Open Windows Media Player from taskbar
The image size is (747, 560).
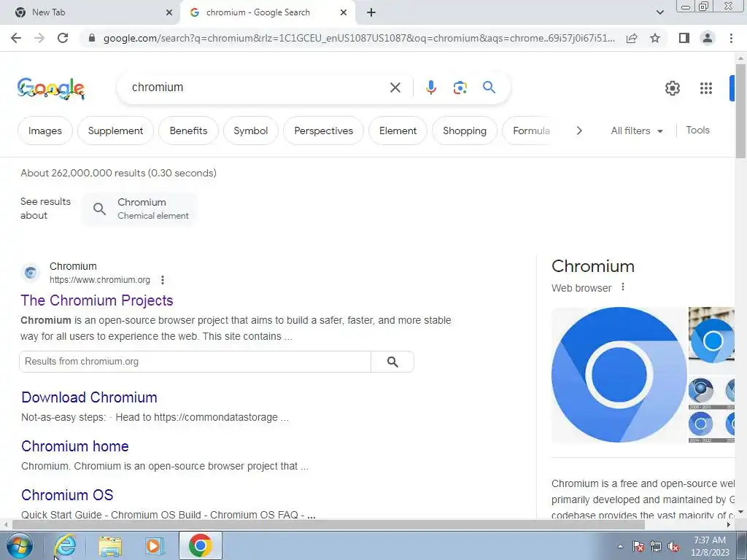[155, 545]
